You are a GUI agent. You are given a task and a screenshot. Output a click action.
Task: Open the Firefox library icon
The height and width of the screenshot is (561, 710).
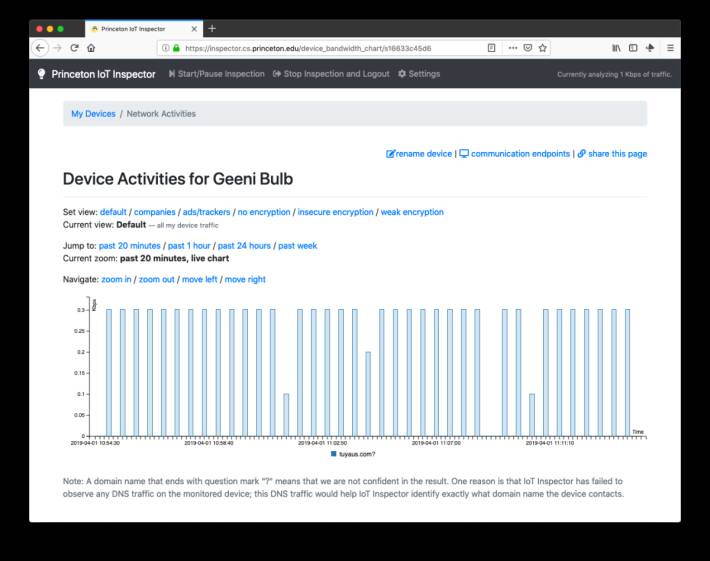pyautogui.click(x=616, y=48)
